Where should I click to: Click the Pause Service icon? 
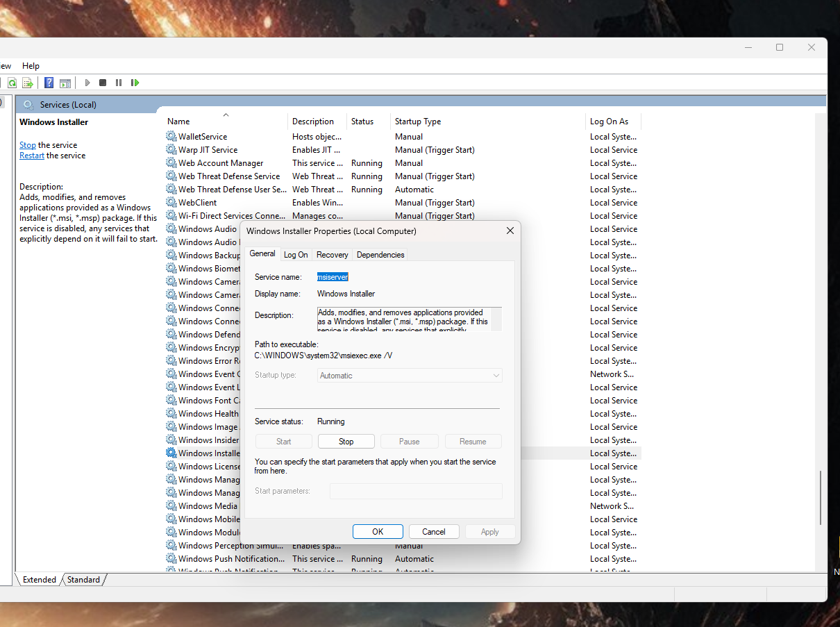point(119,82)
